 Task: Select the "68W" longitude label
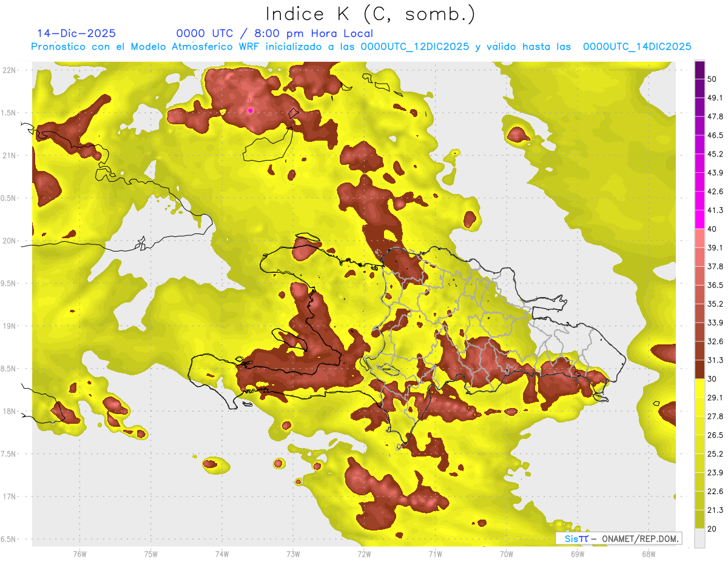click(649, 554)
